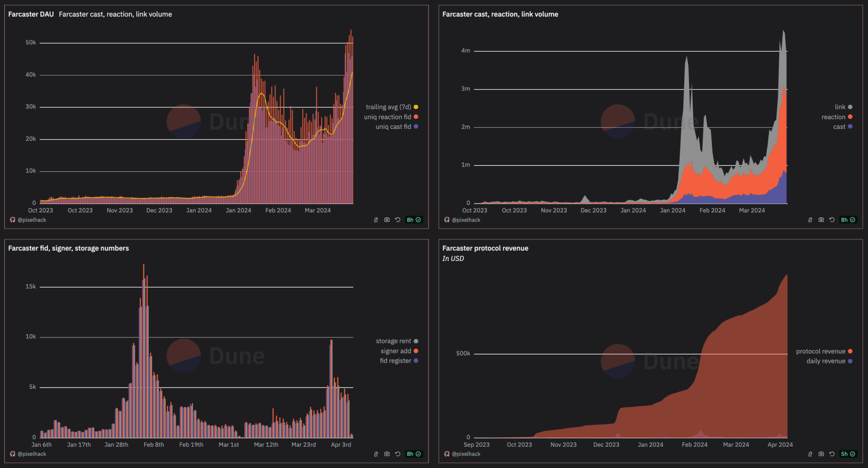Toggle the daily revenue legend entry
Image resolution: width=868 pixels, height=468 pixels.
826,361
